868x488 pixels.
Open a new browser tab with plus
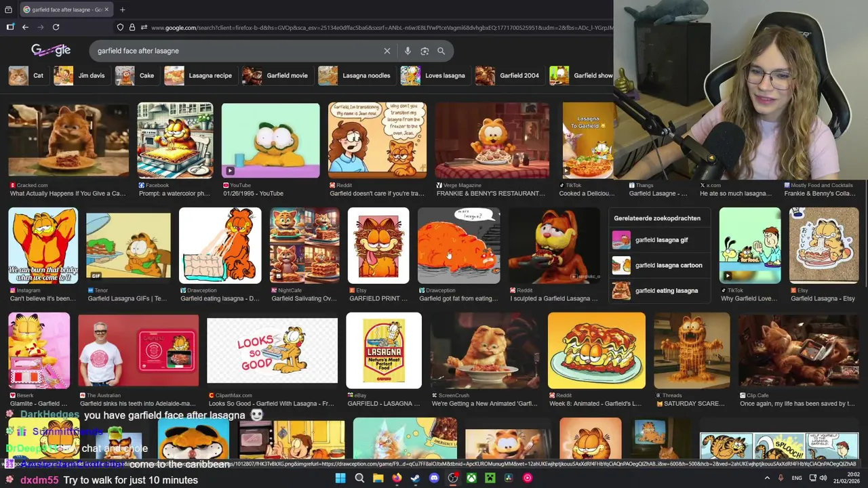[122, 9]
